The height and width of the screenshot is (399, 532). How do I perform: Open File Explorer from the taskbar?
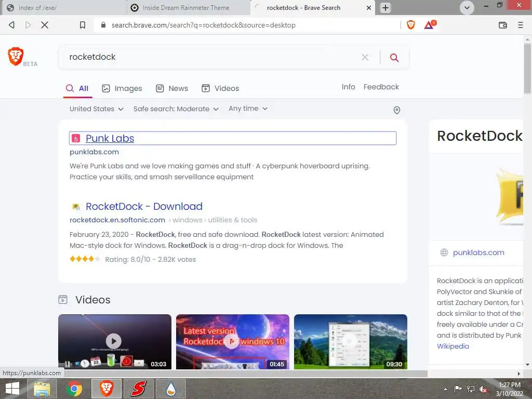42,389
